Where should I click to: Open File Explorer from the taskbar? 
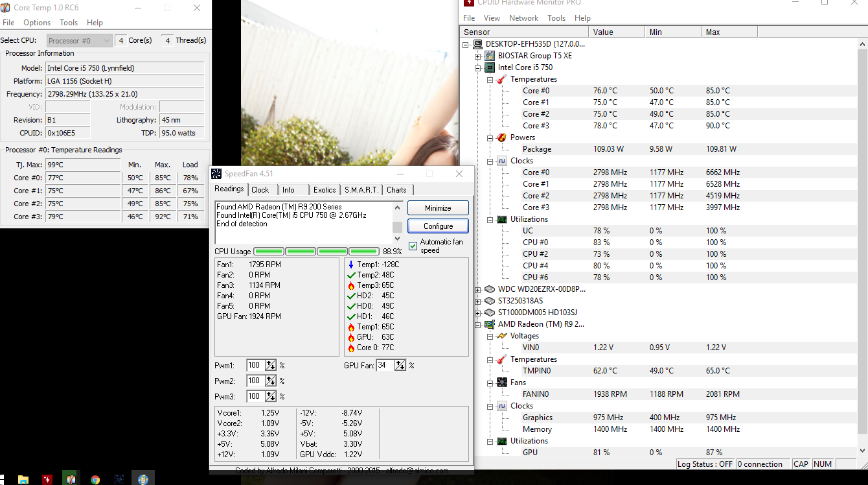[23, 479]
